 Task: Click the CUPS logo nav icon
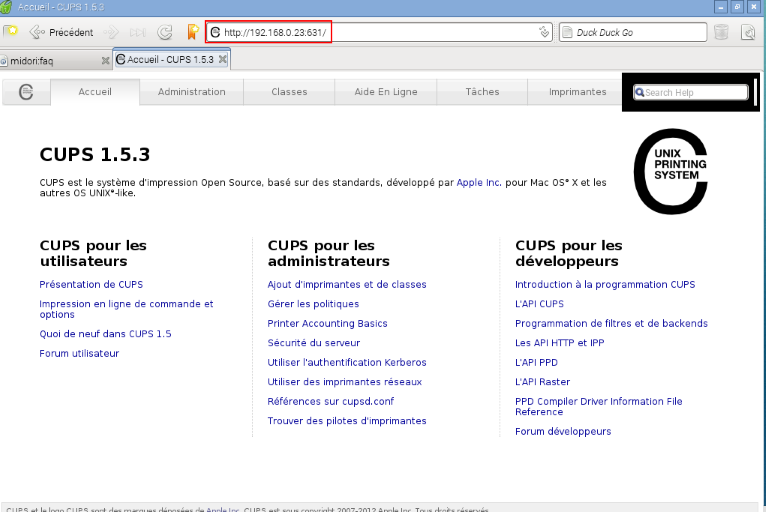coord(26,92)
